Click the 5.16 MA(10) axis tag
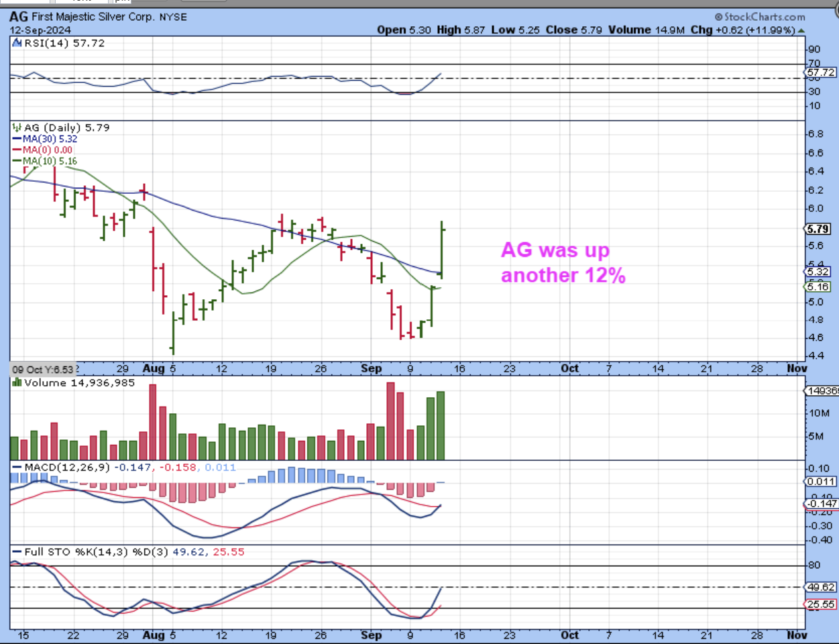Image resolution: width=839 pixels, height=644 pixels. coord(818,286)
